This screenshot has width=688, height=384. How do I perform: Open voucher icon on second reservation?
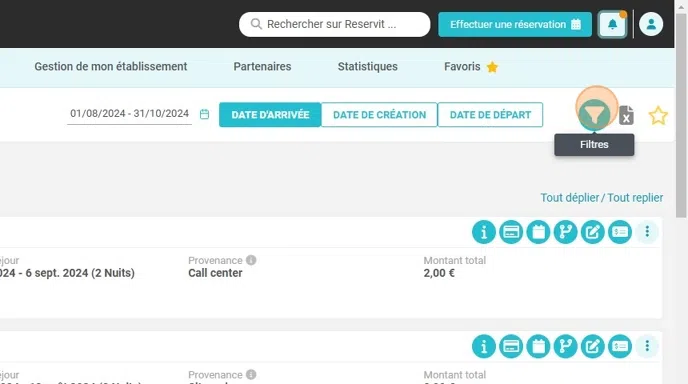(x=620, y=346)
